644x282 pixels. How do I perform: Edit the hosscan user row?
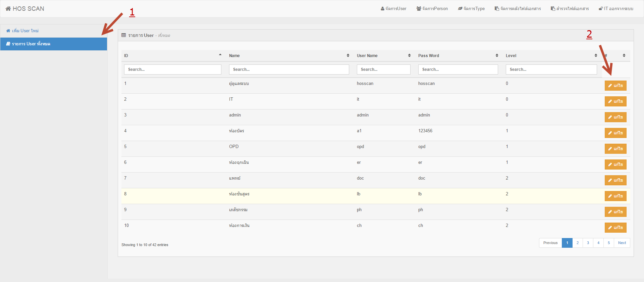tap(615, 86)
